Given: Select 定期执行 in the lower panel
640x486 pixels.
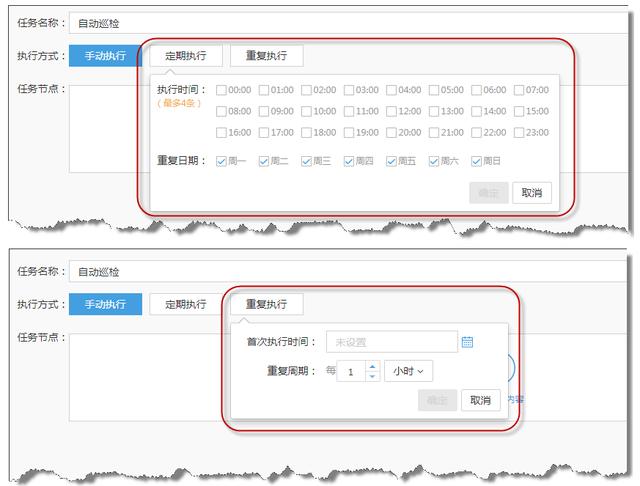Looking at the screenshot, I should click(x=186, y=304).
